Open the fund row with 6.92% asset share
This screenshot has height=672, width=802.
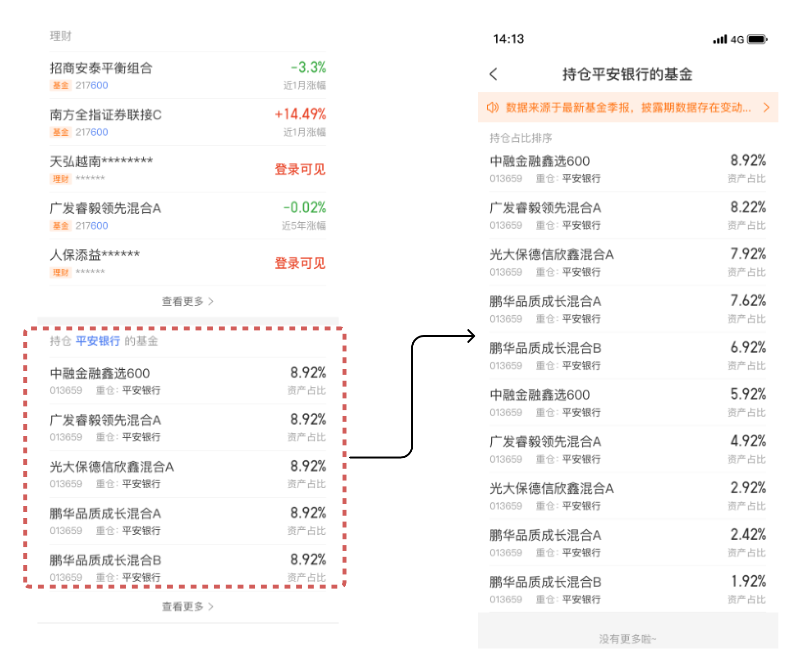click(627, 356)
